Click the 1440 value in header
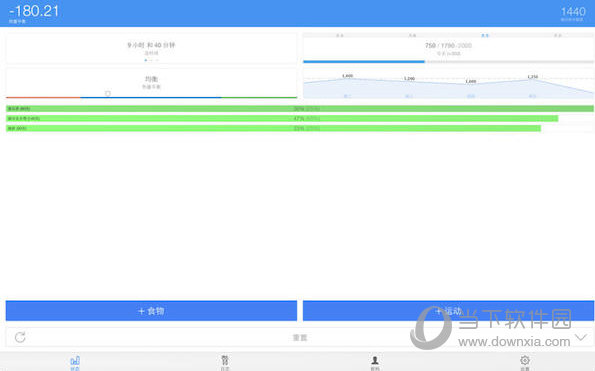The image size is (595, 371). [573, 11]
